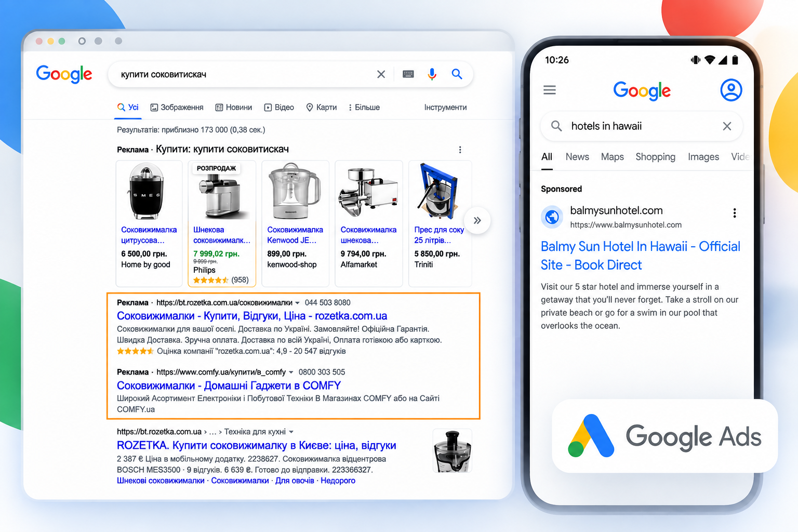Click the price '7 999,02 грн.'
798x532 pixels.
(x=216, y=254)
